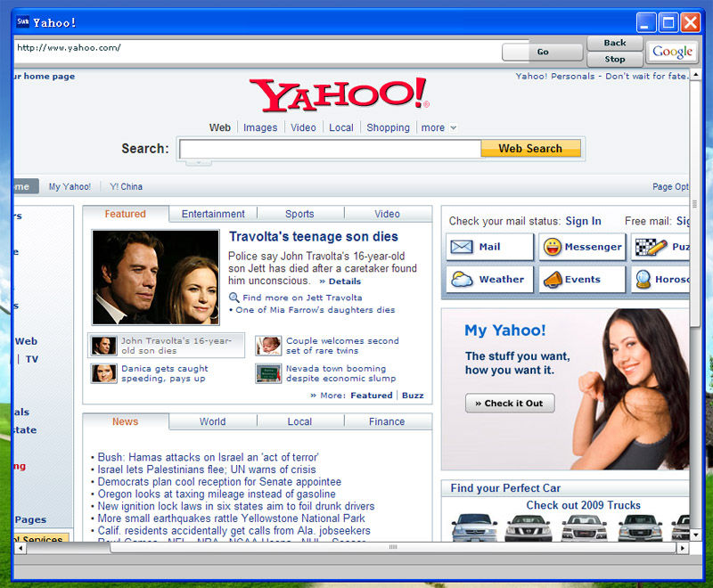Select the first truck image
Viewport: 713px width, 588px height.
point(474,527)
